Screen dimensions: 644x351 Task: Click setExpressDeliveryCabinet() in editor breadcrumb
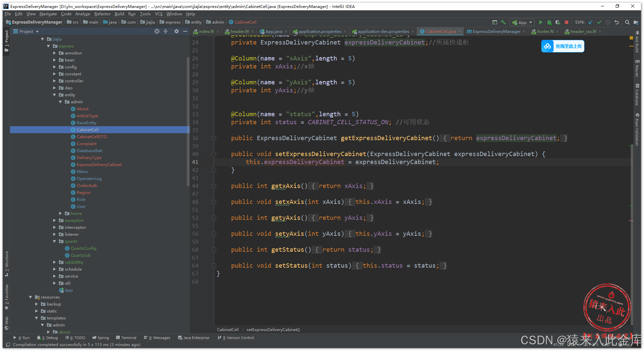point(273,330)
